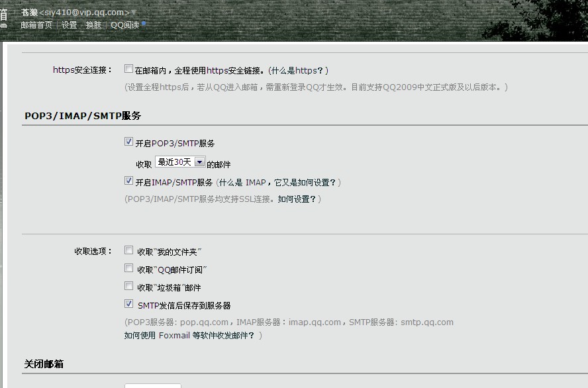Check 收取“垃圾箱”邮件 option

(x=128, y=286)
